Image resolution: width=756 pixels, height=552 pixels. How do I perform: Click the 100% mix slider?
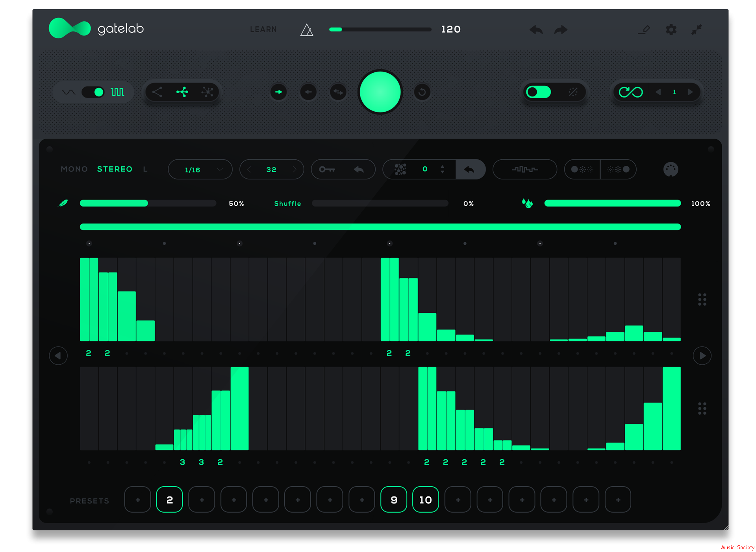point(613,203)
